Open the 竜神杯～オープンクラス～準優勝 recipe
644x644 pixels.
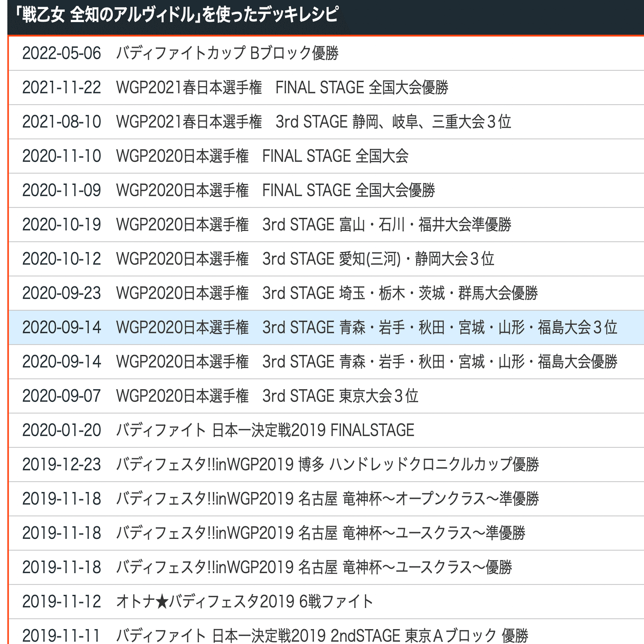(284, 499)
